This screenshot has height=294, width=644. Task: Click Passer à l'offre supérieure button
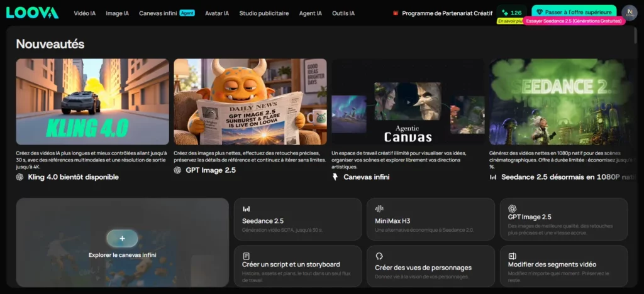click(574, 13)
